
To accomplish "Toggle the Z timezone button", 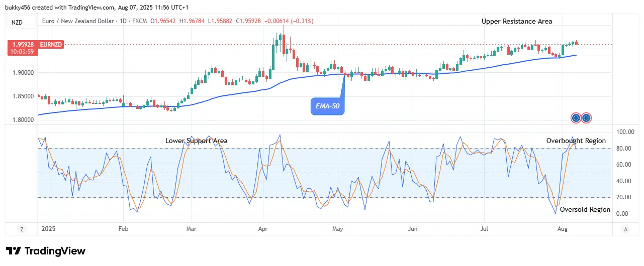I will [x=22, y=229].
